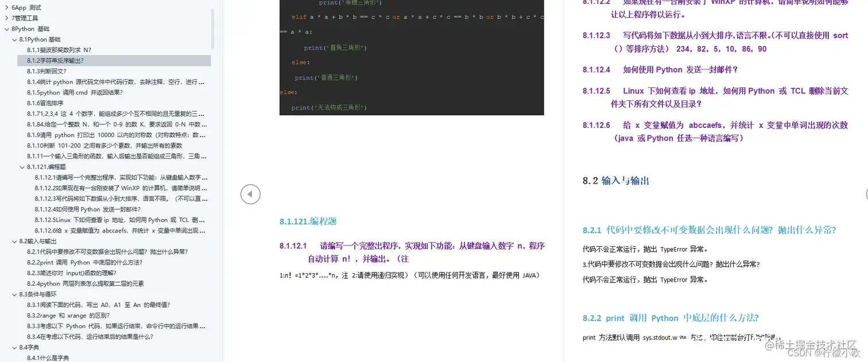This screenshot has height=362, width=868.
Task: Open 8.3.4在考虑以下代码 outline entry
Action: coord(90,337)
